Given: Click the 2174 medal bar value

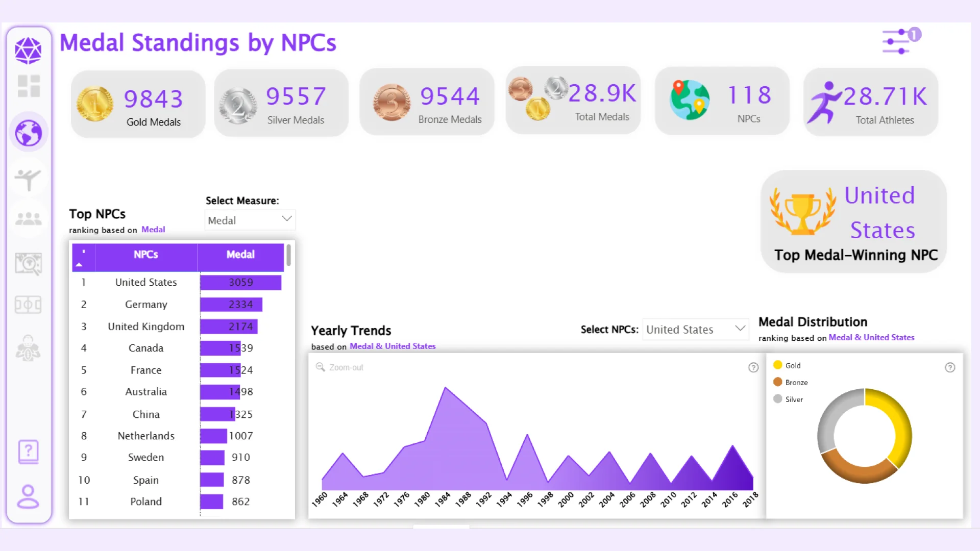Looking at the screenshot, I should coord(229,327).
